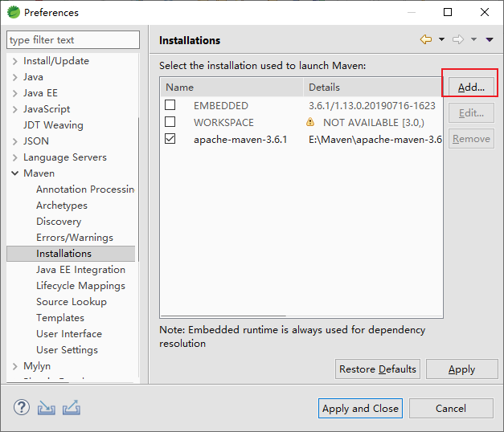Click the 3.6.1/1.13.0.20190716-1623 details cell
The height and width of the screenshot is (432, 504).
[372, 106]
